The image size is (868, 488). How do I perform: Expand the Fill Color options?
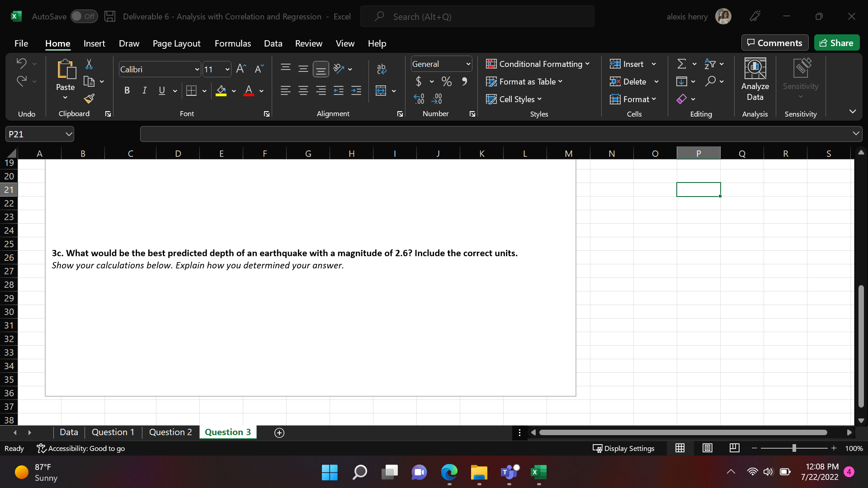coord(234,91)
